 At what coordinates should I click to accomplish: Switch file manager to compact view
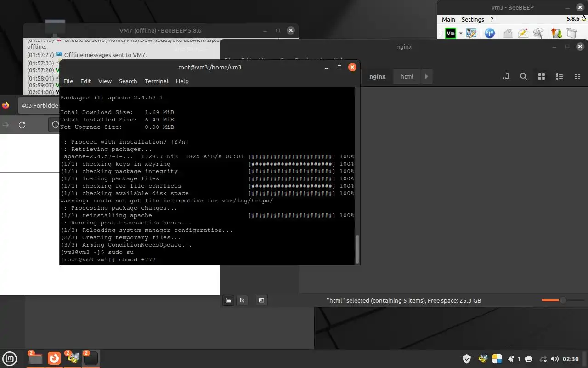click(x=577, y=76)
